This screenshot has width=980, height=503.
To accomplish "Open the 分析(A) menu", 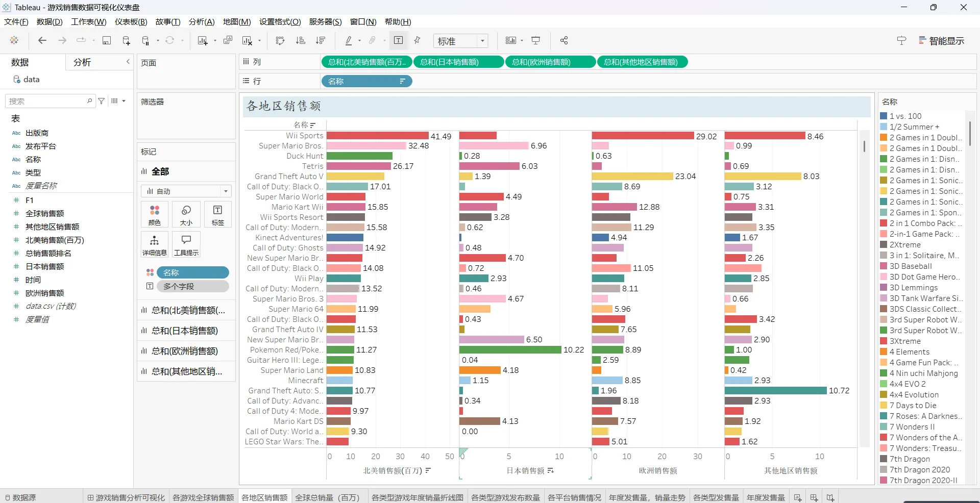I will pos(202,21).
